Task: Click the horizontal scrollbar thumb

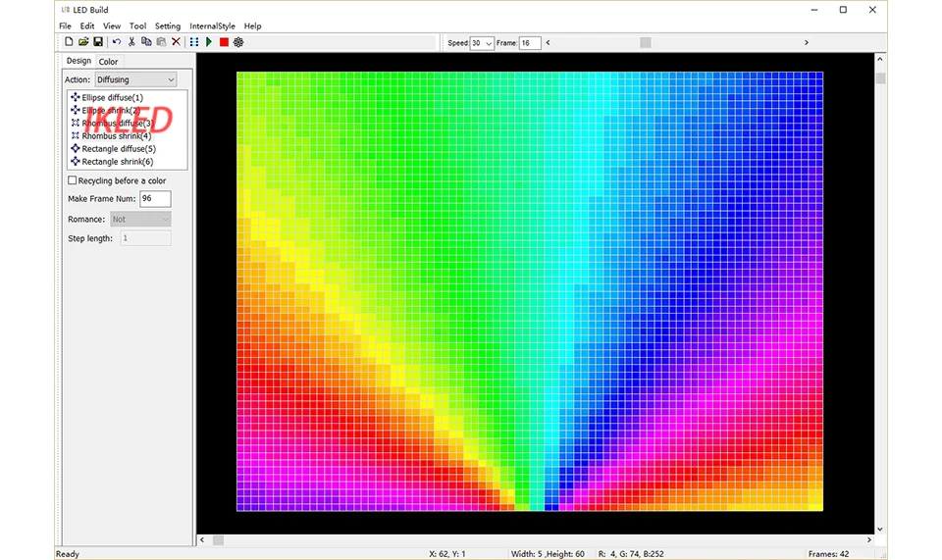Action: coord(218,540)
